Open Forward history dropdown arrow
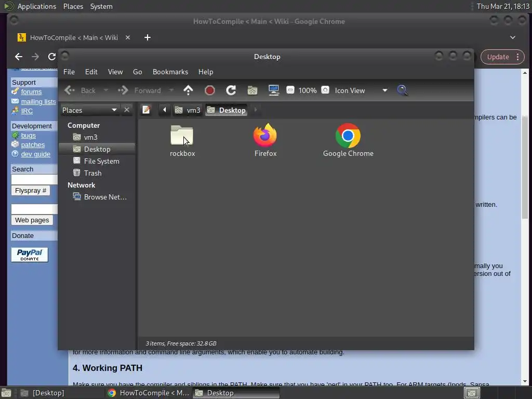 (x=171, y=90)
